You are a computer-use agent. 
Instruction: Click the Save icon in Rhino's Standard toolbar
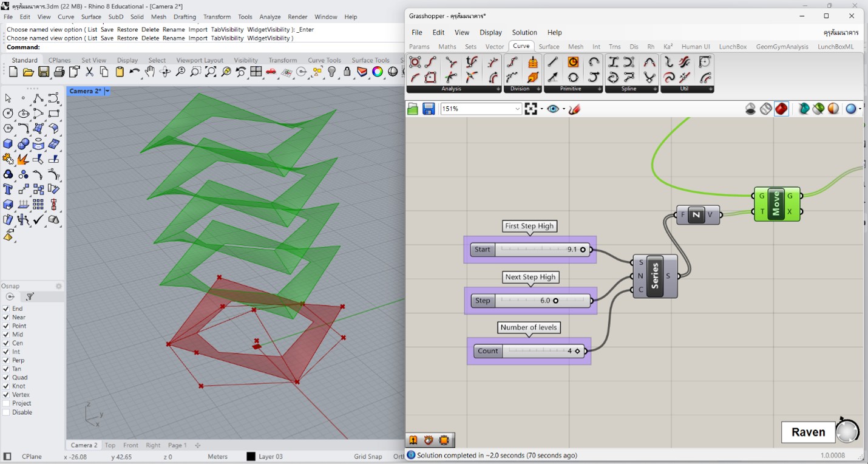tap(44, 72)
